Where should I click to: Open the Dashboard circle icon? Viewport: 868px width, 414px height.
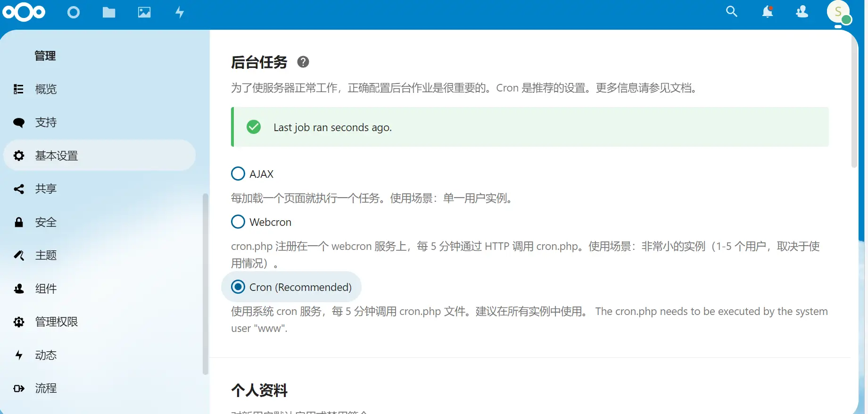(74, 12)
